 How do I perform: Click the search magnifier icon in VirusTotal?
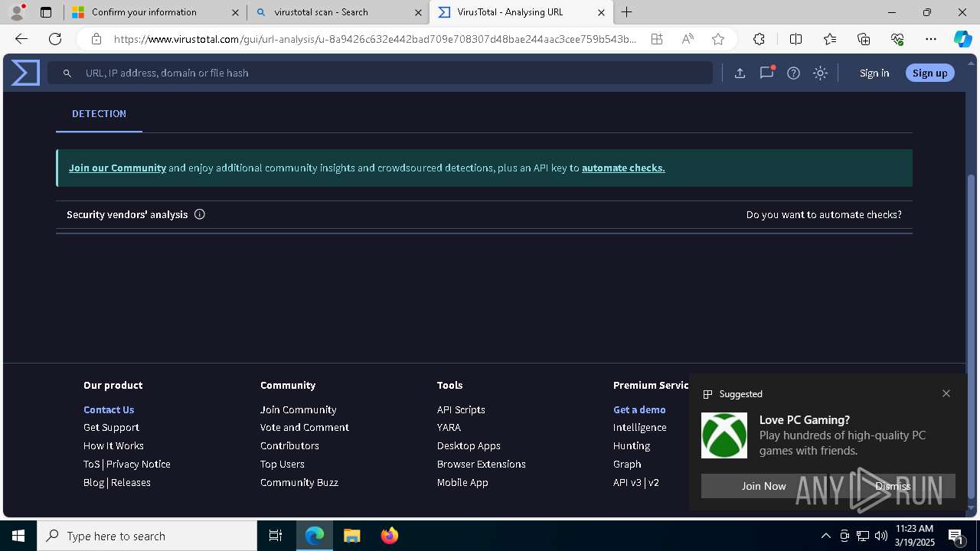coord(67,73)
